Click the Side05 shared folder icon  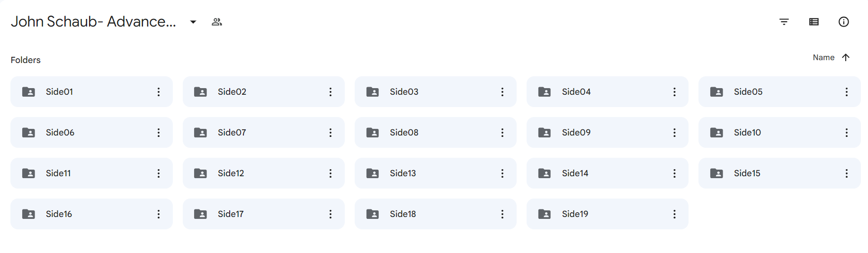[716, 92]
